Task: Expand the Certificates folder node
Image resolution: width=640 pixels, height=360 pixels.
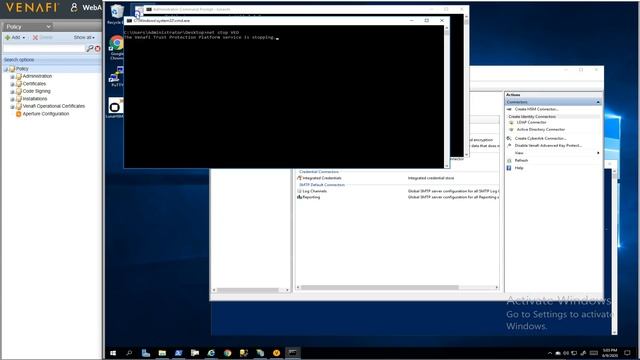Action: 12,84
